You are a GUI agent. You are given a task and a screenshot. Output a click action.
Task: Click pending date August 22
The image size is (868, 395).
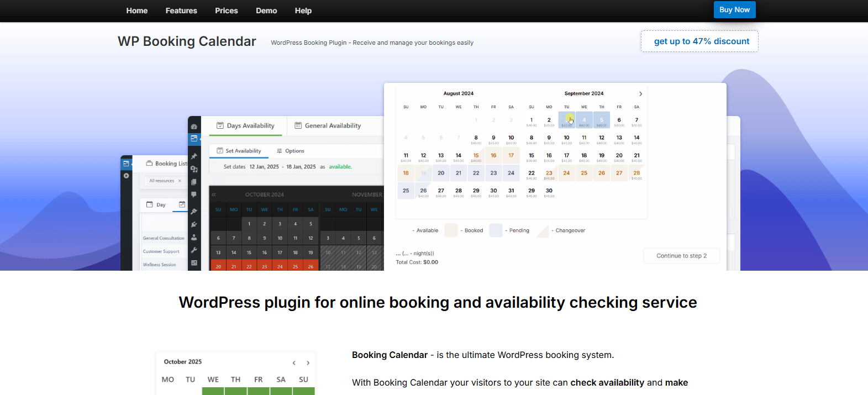click(x=476, y=173)
